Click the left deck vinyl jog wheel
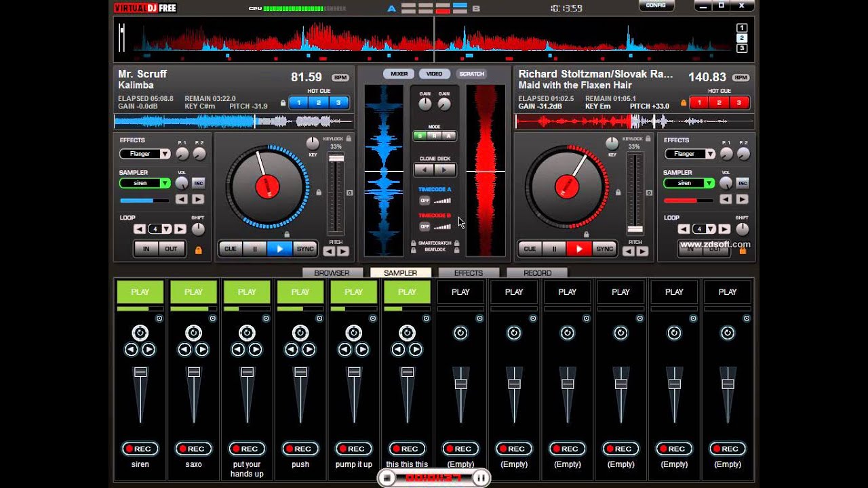This screenshot has width=868, height=488. [x=267, y=186]
